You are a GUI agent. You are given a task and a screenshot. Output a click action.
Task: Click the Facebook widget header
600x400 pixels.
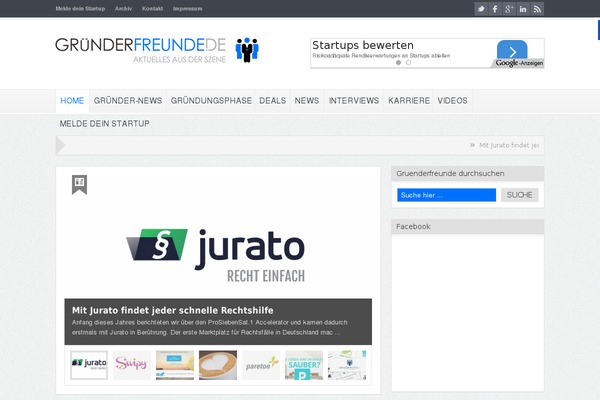pyautogui.click(x=467, y=226)
